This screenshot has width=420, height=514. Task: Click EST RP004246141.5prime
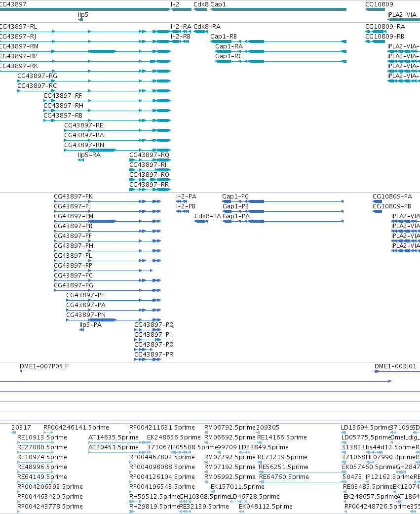(x=48, y=433)
